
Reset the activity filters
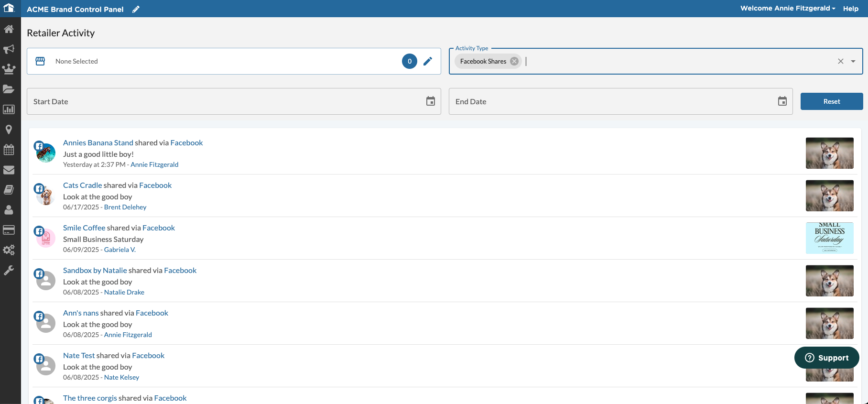(832, 101)
